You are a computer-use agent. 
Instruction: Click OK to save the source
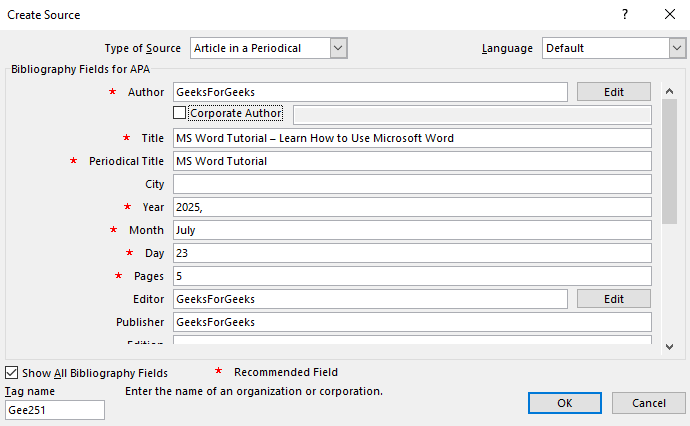pos(565,403)
